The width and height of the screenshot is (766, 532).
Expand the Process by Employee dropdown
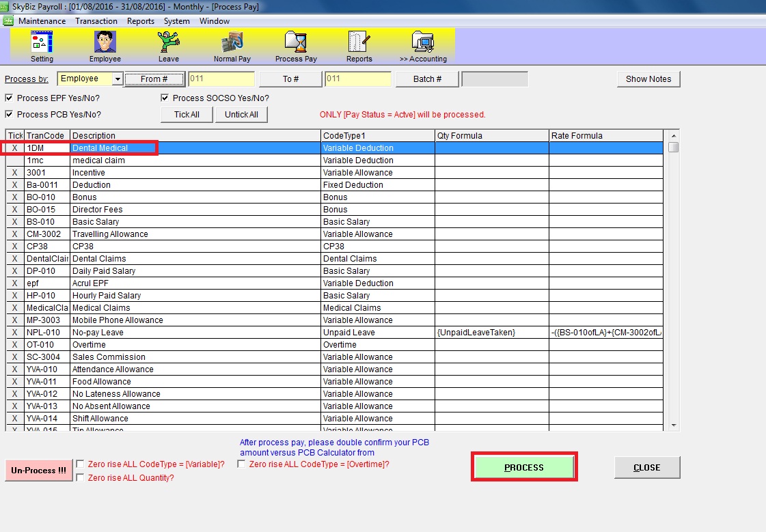(x=118, y=79)
